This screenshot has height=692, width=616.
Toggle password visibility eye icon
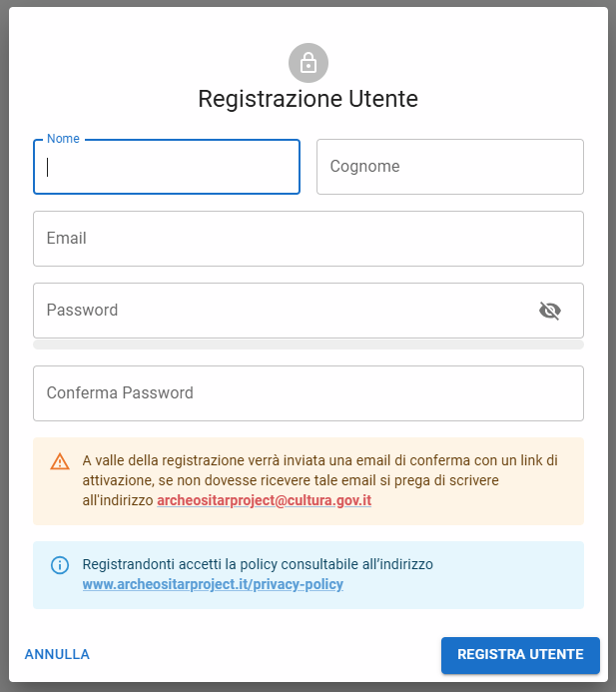point(549,311)
